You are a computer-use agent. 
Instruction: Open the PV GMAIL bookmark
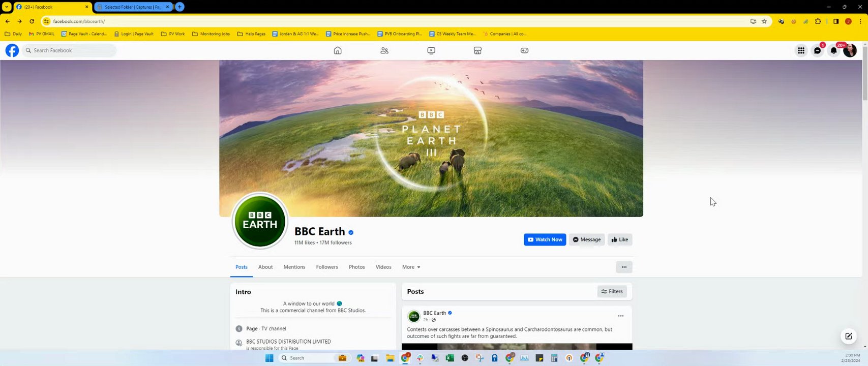click(42, 34)
